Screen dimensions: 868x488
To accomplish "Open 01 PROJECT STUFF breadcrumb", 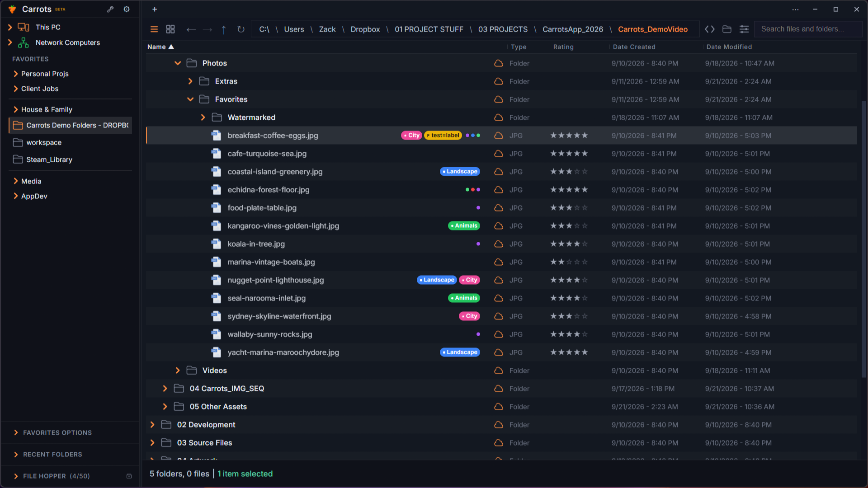I will coord(429,29).
